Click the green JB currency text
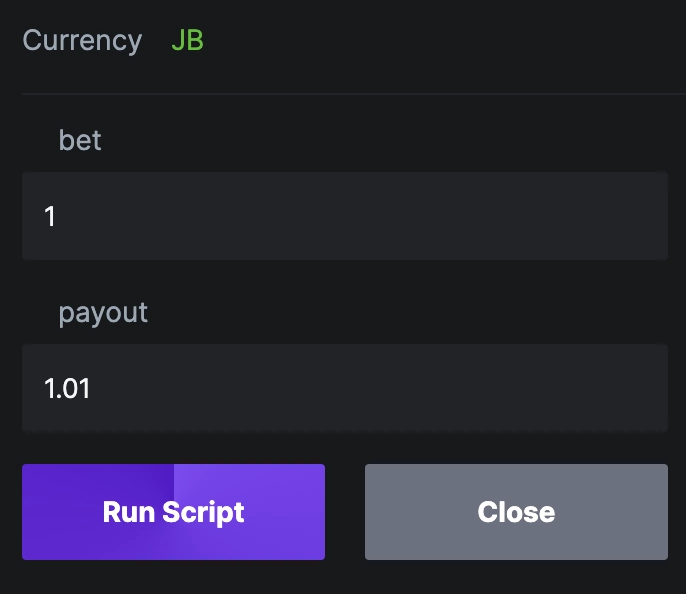 (187, 41)
